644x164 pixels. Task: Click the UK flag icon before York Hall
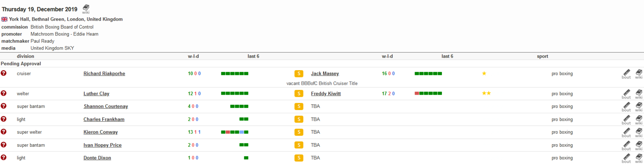(x=4, y=19)
